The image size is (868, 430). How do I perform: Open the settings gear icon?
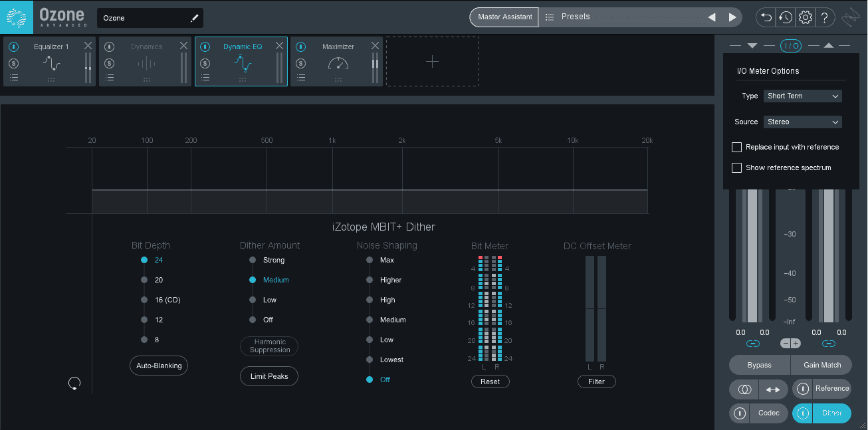(x=806, y=17)
